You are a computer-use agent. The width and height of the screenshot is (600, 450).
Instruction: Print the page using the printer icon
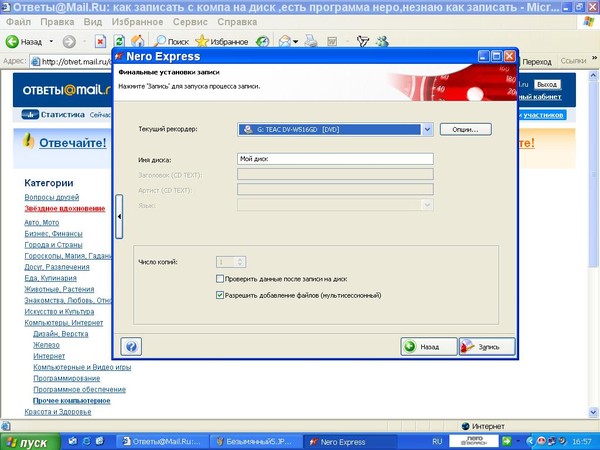tap(311, 41)
